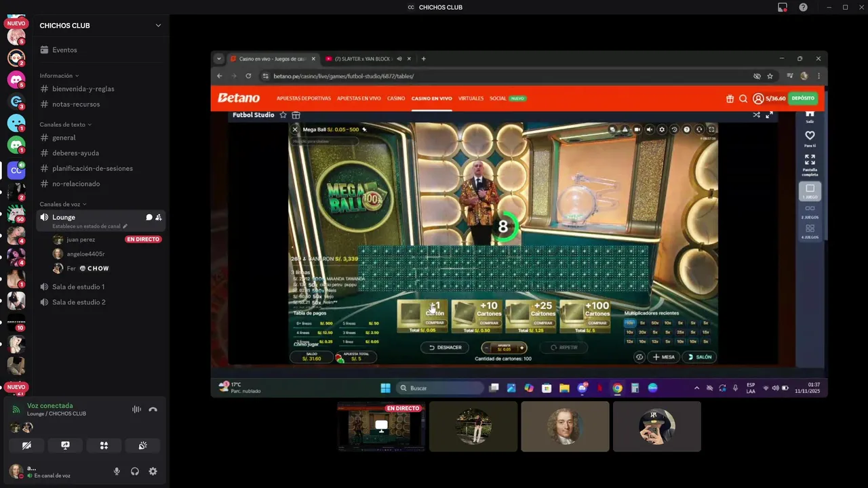Select the EN DIRECTO stream thumbnail
This screenshot has height=488, width=868.
[x=381, y=426]
